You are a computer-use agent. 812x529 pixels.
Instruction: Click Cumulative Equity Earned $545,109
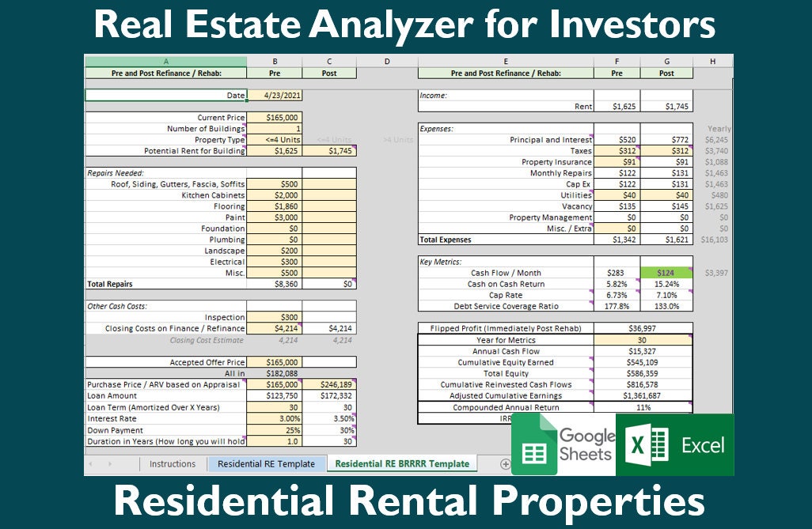coord(643,362)
